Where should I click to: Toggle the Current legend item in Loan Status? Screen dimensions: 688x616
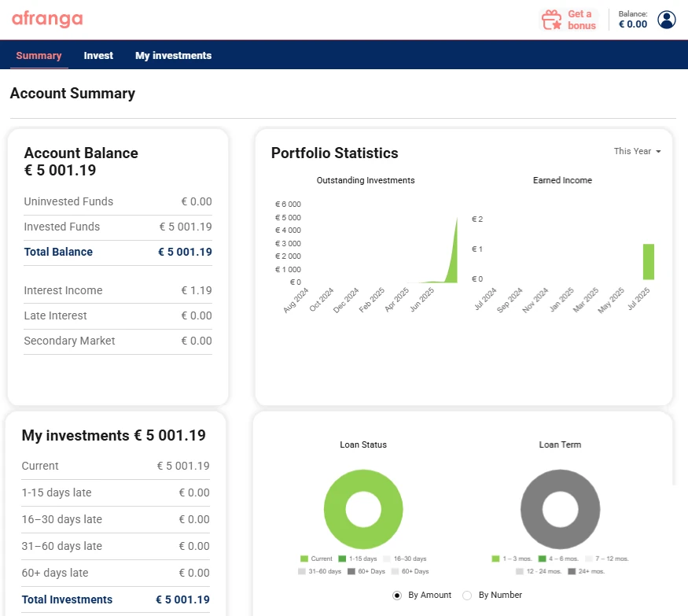(x=316, y=559)
